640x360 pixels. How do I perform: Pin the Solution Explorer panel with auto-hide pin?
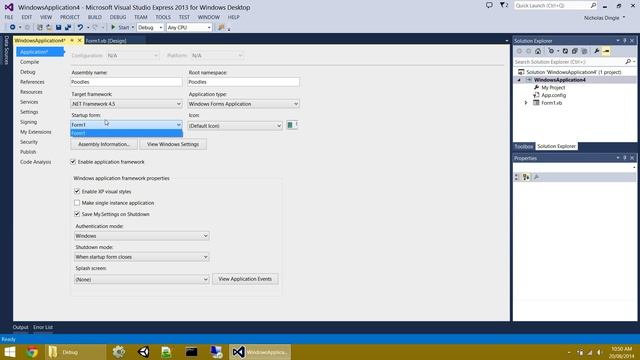pyautogui.click(x=624, y=41)
